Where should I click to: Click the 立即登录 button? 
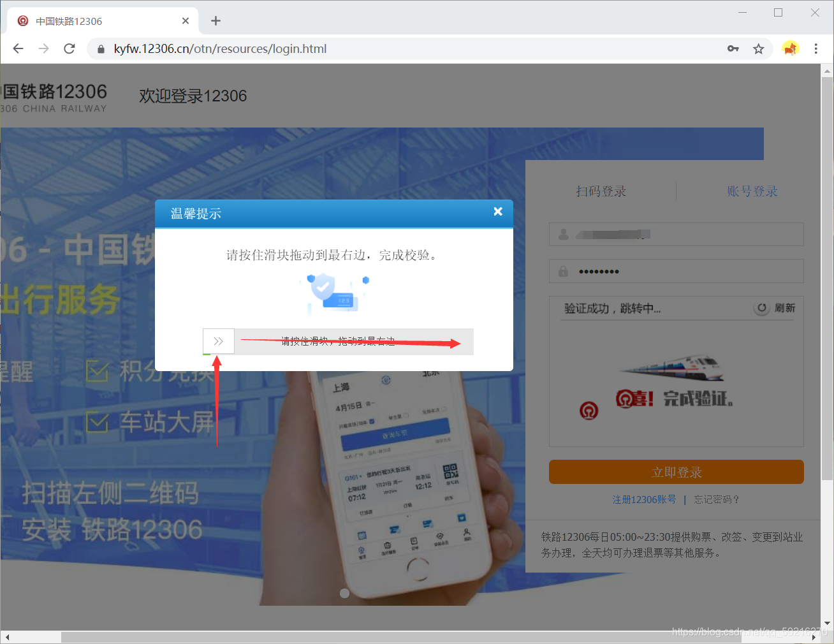pos(677,472)
